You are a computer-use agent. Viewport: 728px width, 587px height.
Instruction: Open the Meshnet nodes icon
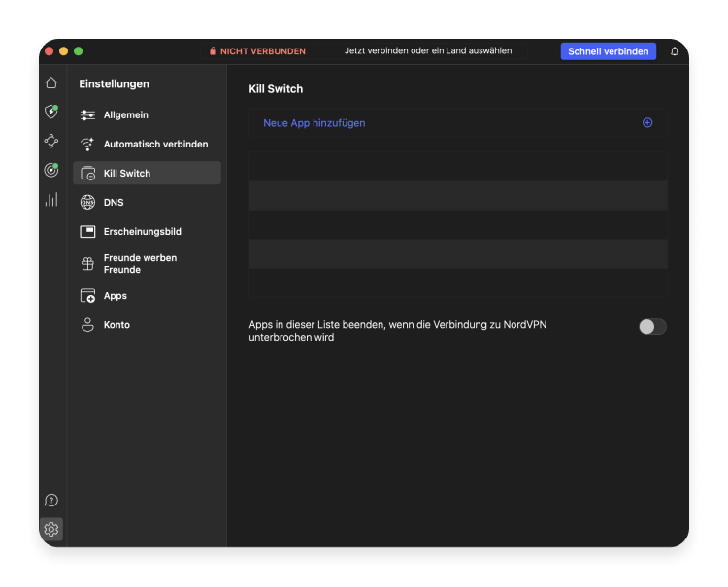click(51, 141)
